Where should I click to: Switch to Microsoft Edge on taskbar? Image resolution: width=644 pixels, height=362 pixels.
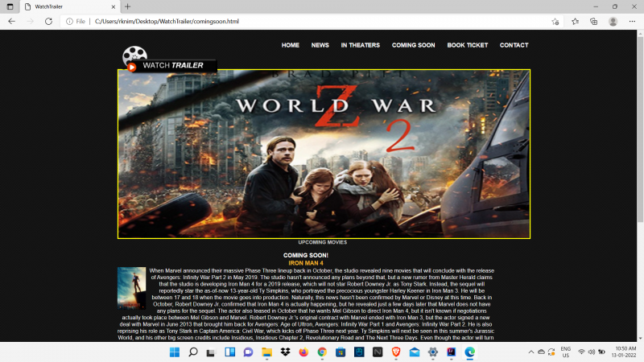tap(470, 352)
